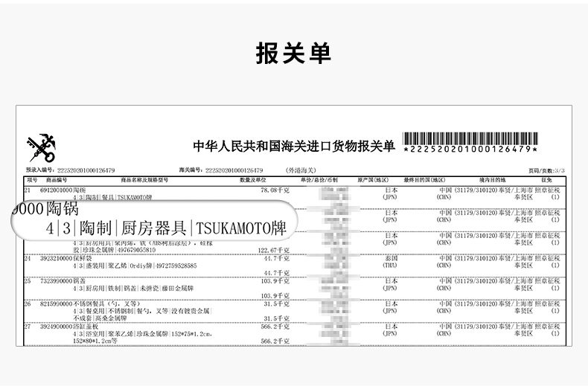Click the 海关编号 number 222520201000126479
The image size is (588, 392).
click(234, 170)
